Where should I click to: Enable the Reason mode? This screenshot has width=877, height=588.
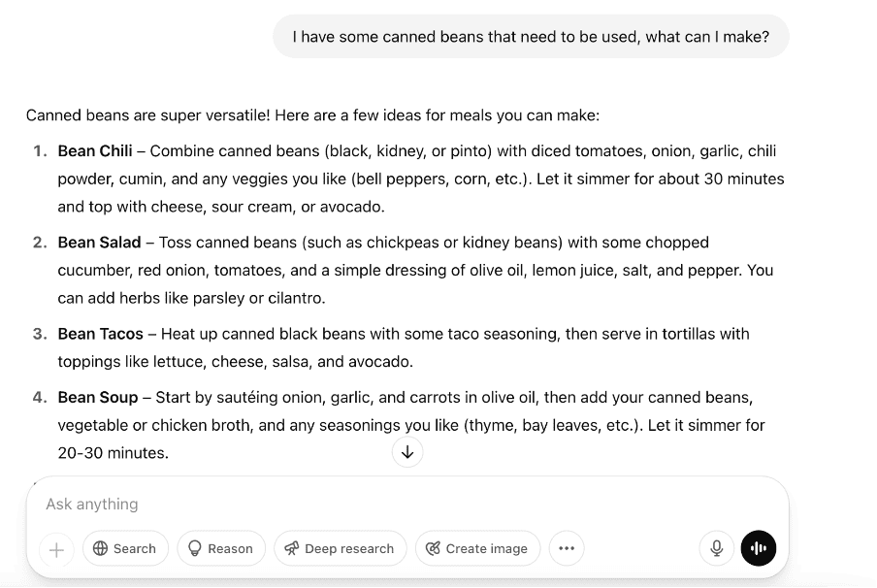point(221,548)
